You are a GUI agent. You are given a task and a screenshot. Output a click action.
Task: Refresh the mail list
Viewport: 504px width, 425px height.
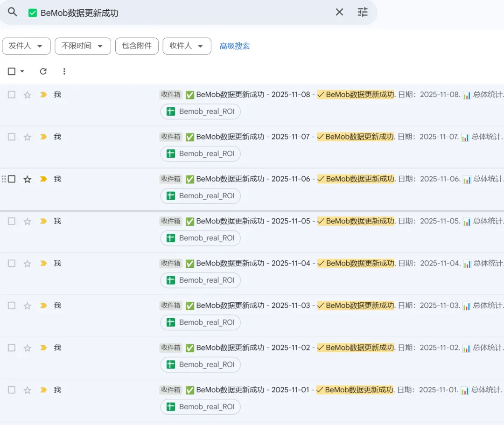pyautogui.click(x=43, y=71)
